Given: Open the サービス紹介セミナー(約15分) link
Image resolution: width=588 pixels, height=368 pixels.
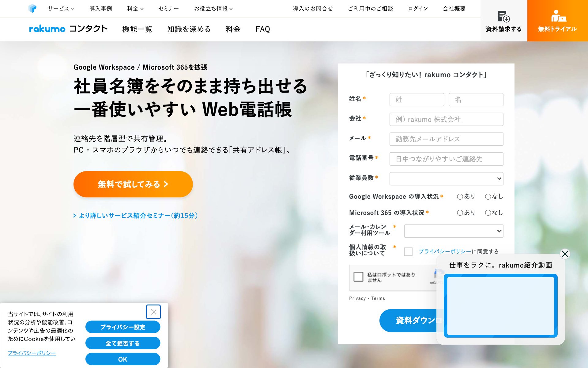Looking at the screenshot, I should 136,216.
